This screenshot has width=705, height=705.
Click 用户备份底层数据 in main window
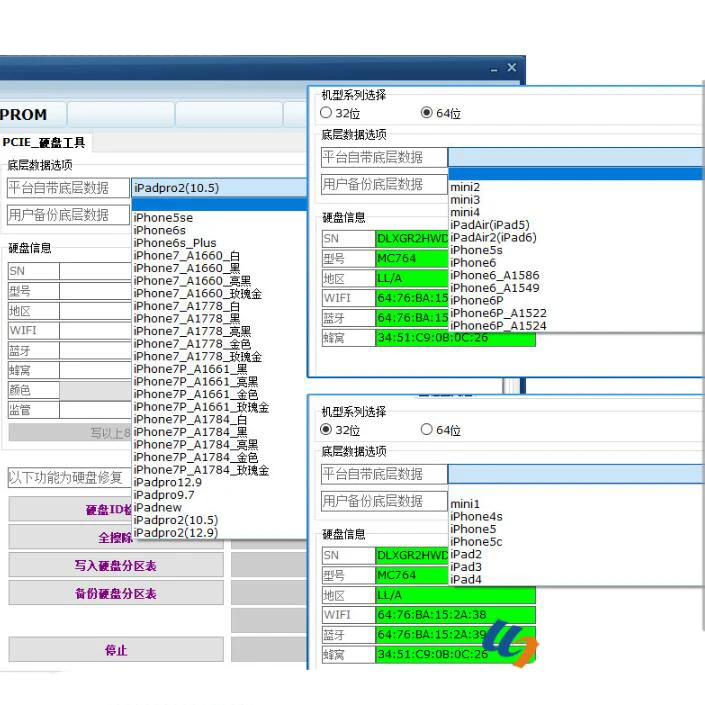68,215
